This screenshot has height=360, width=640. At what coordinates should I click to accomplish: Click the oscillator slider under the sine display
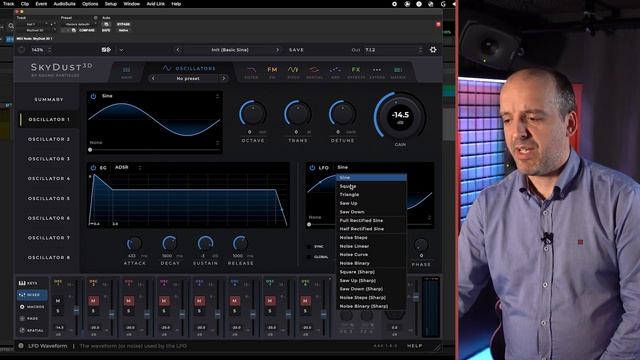(x=154, y=150)
